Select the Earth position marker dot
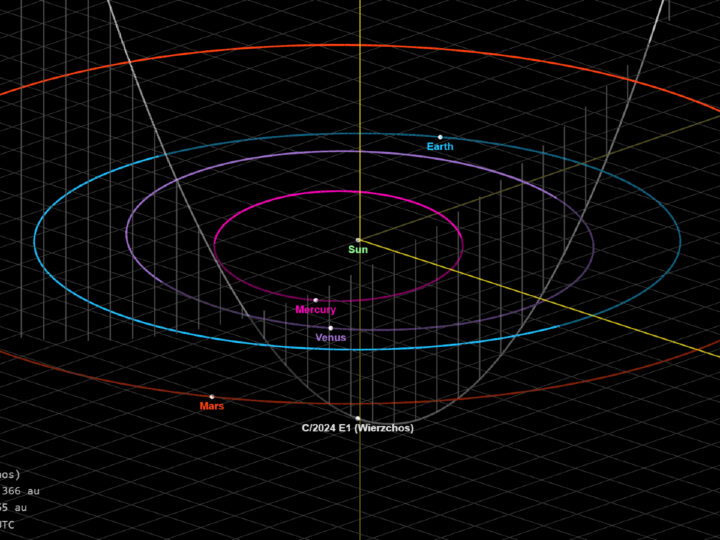This screenshot has width=720, height=540. click(x=440, y=137)
